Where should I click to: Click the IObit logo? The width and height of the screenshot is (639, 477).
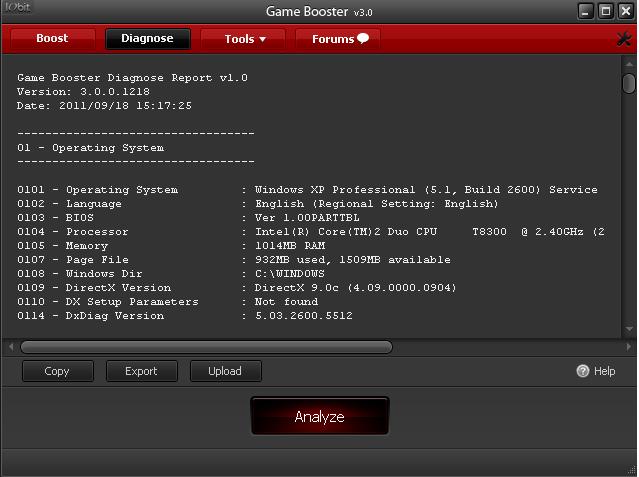[18, 7]
